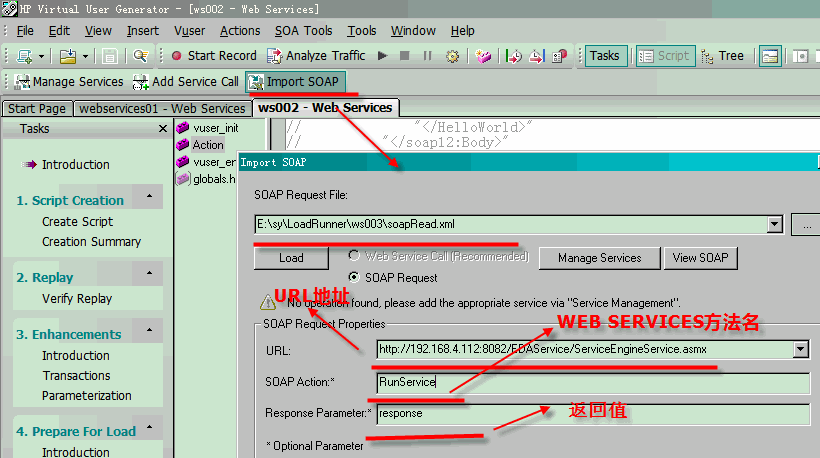Click the Stop replay icon

404,55
